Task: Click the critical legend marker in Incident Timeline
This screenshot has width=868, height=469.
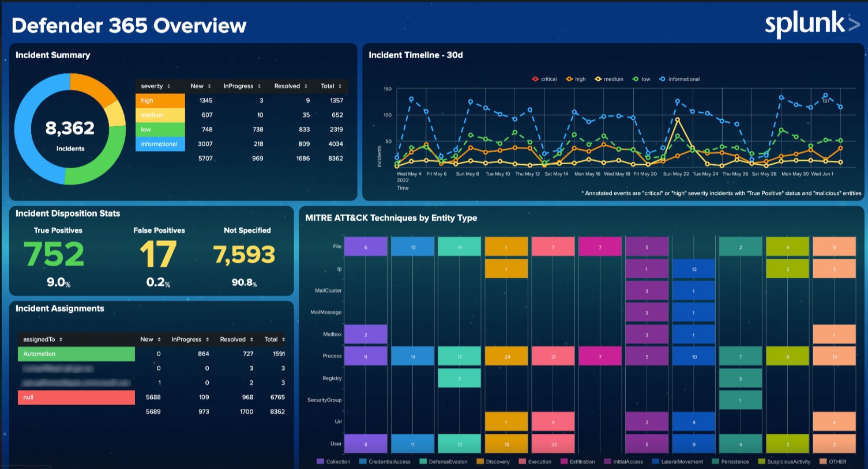Action: (x=536, y=80)
